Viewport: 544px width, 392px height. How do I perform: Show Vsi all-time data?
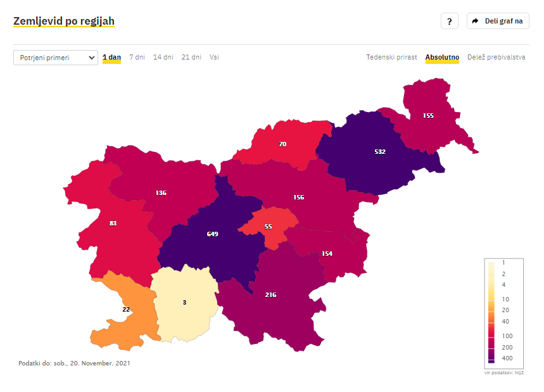point(214,57)
